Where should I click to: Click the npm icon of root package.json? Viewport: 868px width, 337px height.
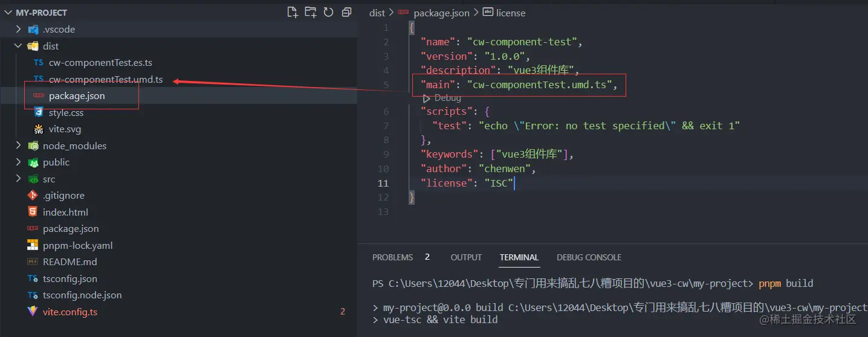pos(33,228)
